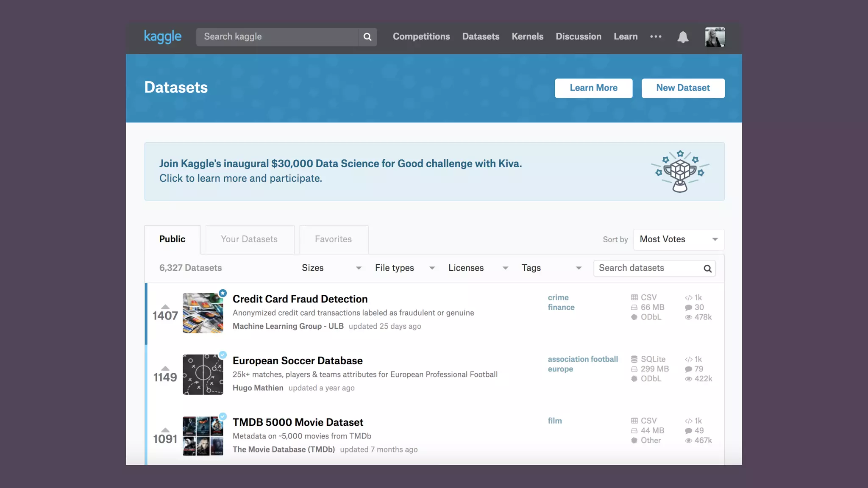Open the three-dots more menu in navbar

656,37
